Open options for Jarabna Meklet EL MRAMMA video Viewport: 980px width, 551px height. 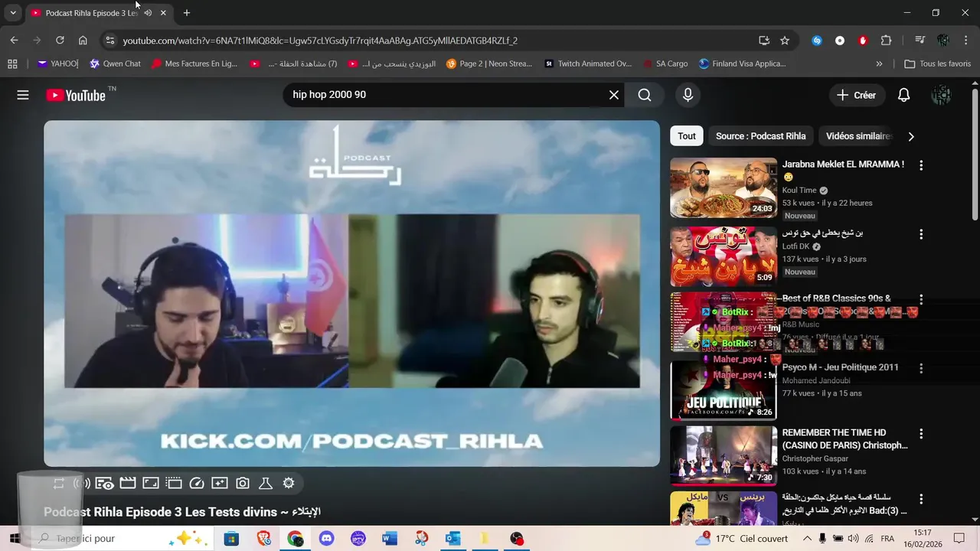point(921,165)
